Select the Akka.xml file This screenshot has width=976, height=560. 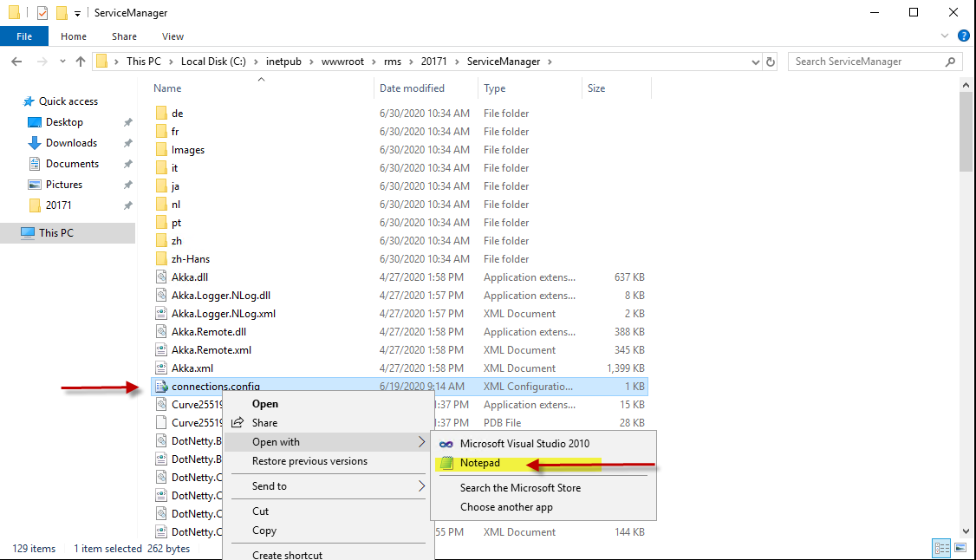[x=192, y=368]
